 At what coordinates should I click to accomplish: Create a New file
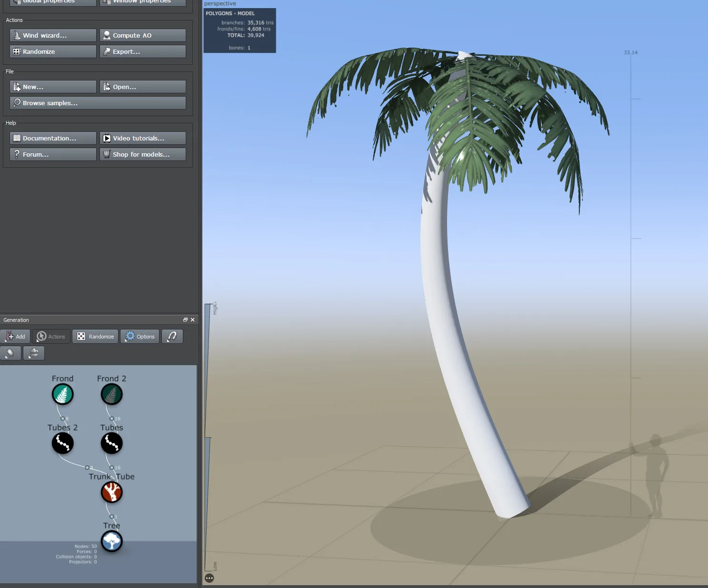tap(53, 87)
